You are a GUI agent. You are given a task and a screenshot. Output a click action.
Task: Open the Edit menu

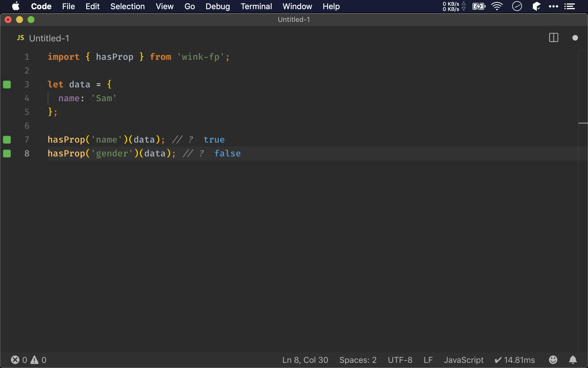click(x=92, y=6)
